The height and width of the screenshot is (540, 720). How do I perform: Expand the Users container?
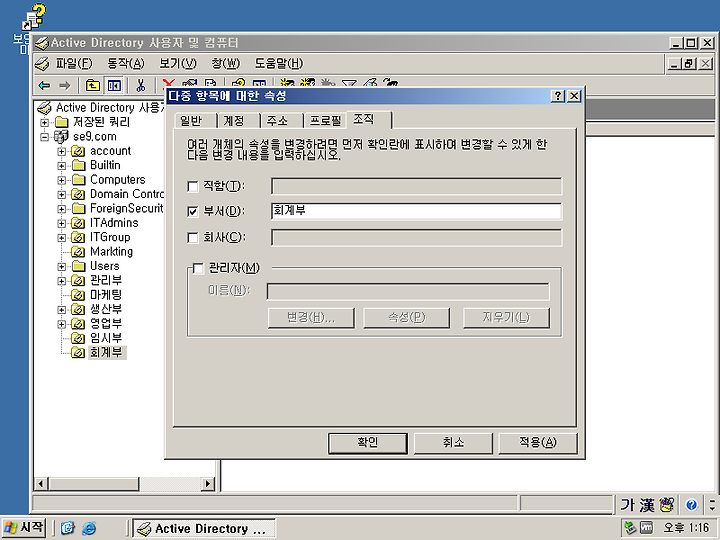coord(62,266)
